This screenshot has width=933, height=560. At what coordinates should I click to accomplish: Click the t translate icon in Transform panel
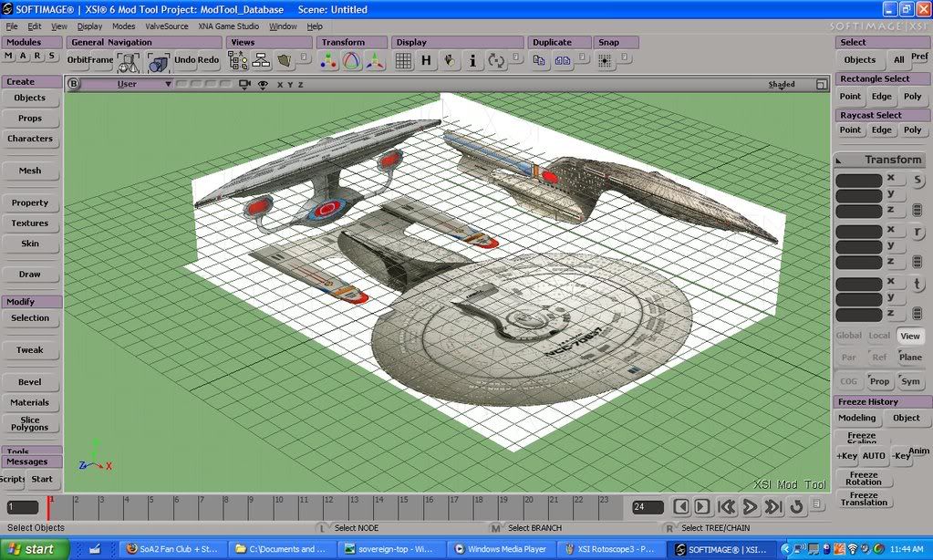click(917, 284)
